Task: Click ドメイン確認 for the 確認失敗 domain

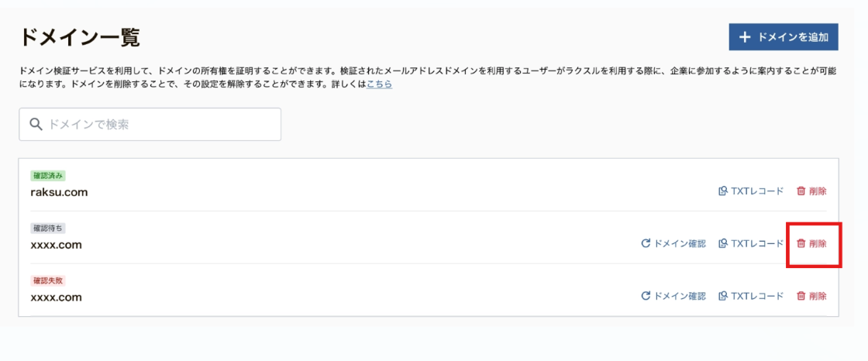Action: click(x=680, y=296)
